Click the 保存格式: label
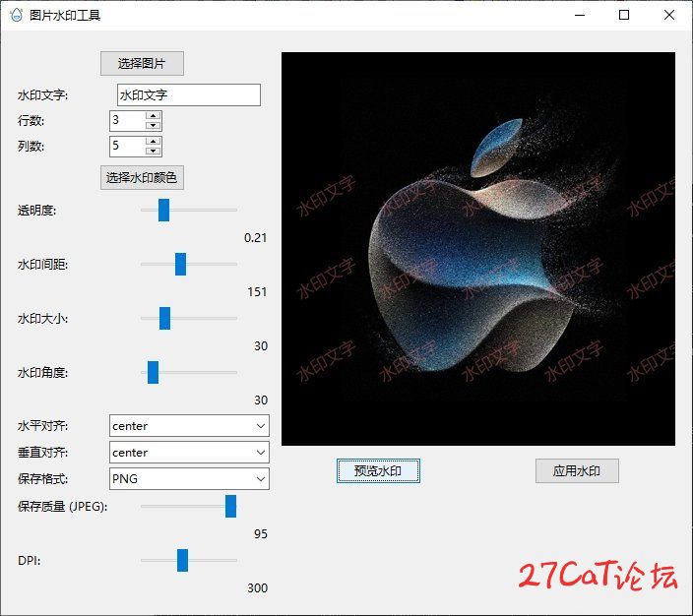Image resolution: width=693 pixels, height=616 pixels. pyautogui.click(x=43, y=478)
